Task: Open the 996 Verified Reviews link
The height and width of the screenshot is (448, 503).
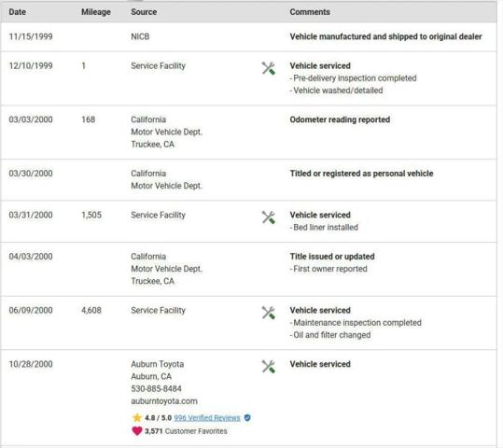Action: pos(207,418)
